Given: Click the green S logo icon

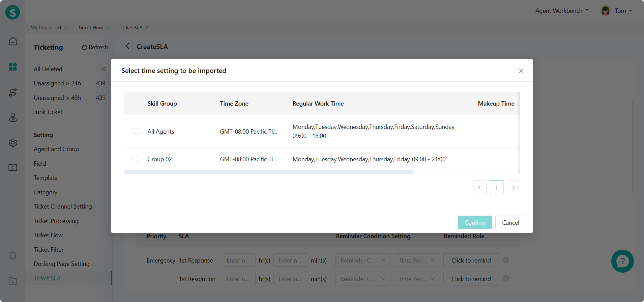Looking at the screenshot, I should [12, 12].
